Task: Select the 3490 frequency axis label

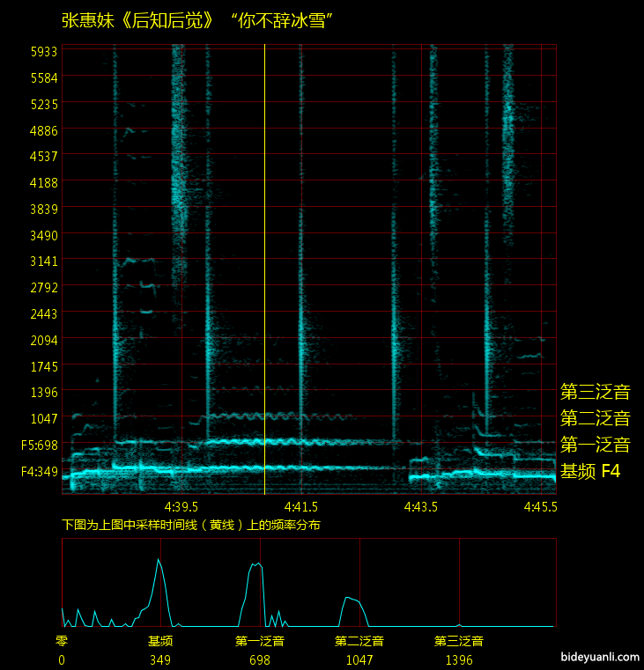Action: (x=44, y=236)
